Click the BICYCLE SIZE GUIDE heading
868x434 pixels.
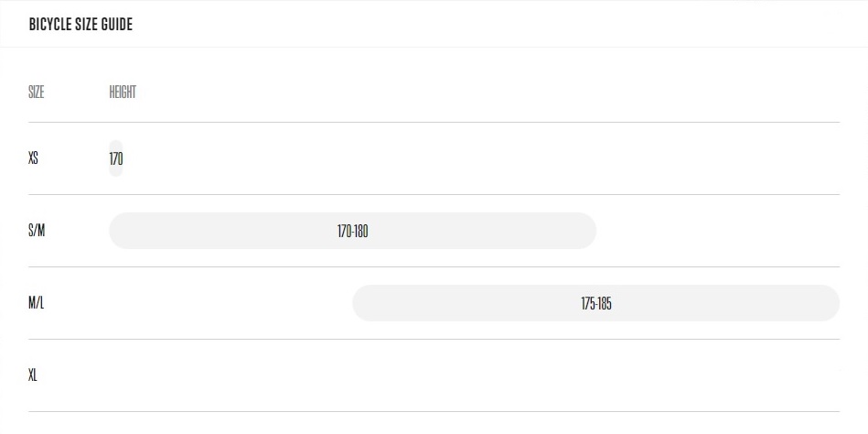(x=80, y=25)
